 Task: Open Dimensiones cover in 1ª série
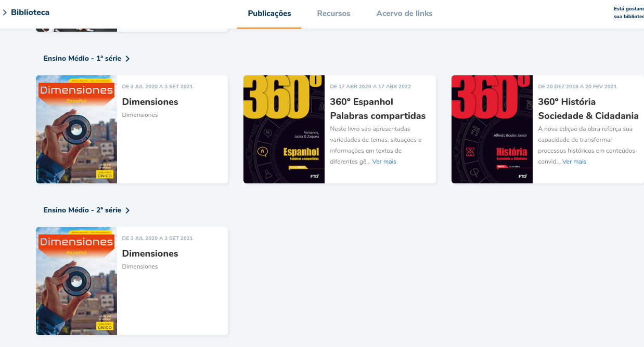click(76, 129)
